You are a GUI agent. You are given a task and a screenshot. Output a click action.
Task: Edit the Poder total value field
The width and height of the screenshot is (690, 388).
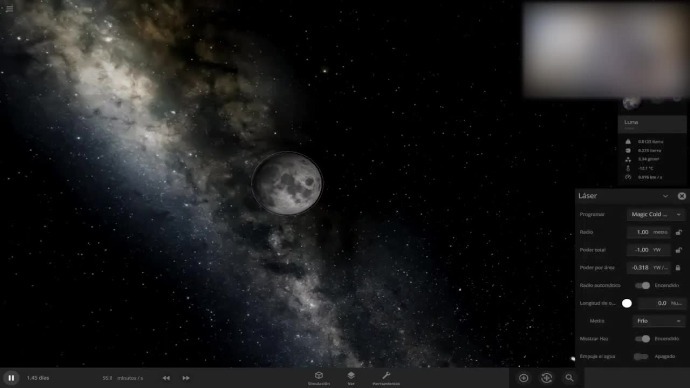pos(648,250)
